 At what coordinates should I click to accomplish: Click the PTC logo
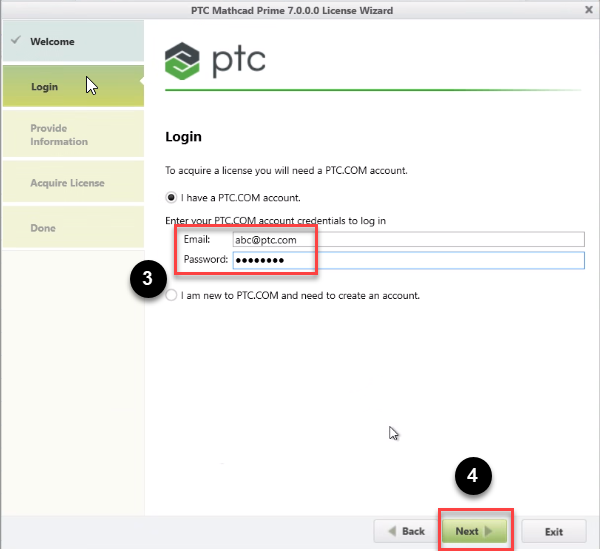coord(215,61)
